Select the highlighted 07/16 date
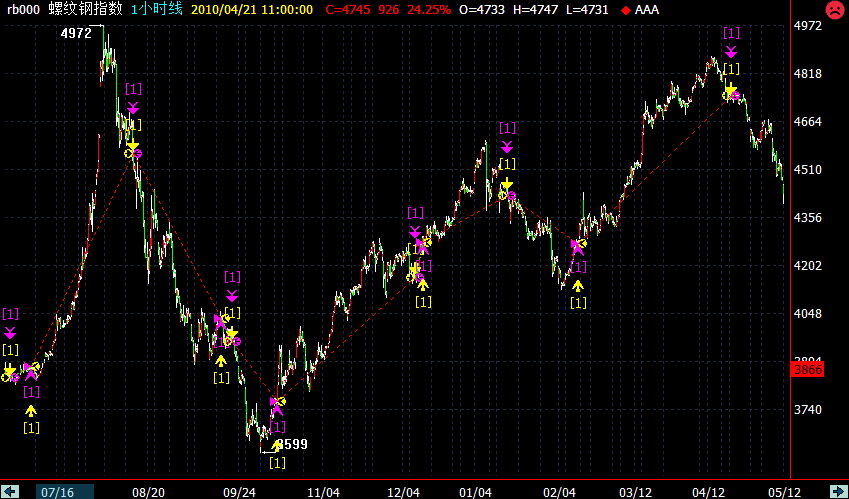This screenshot has height=499, width=849. click(x=57, y=491)
